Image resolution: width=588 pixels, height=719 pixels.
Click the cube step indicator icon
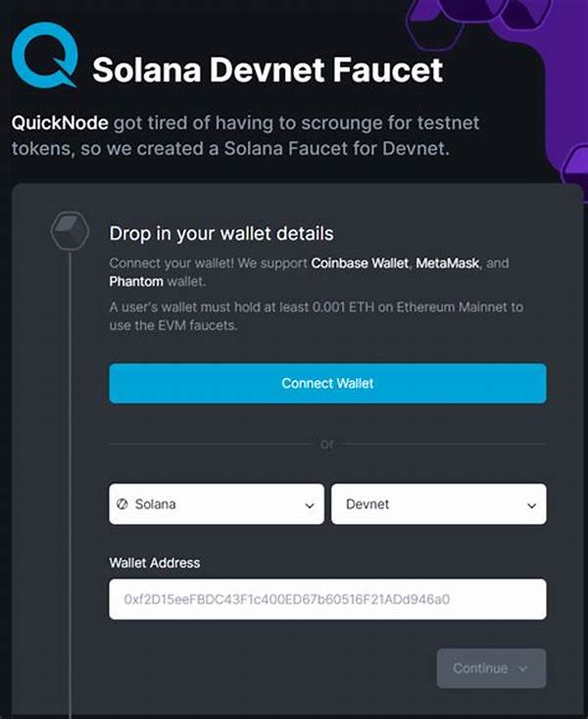(x=70, y=231)
